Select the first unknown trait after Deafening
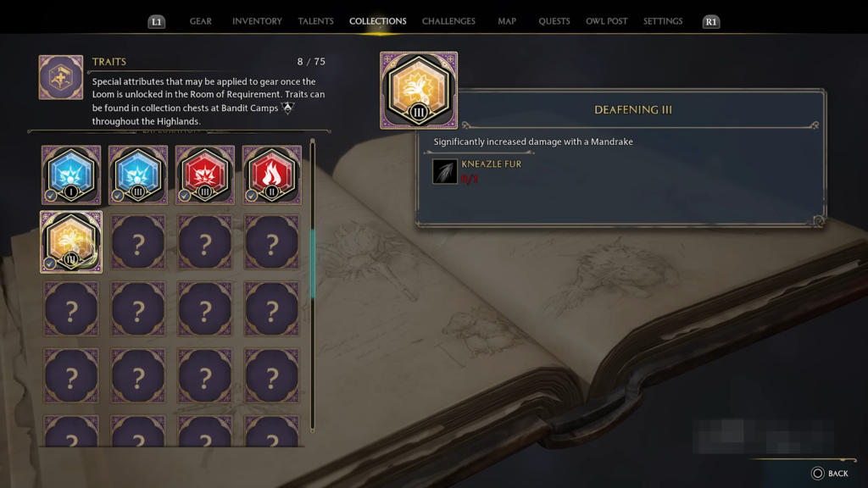This screenshot has height=488, width=868. click(138, 241)
